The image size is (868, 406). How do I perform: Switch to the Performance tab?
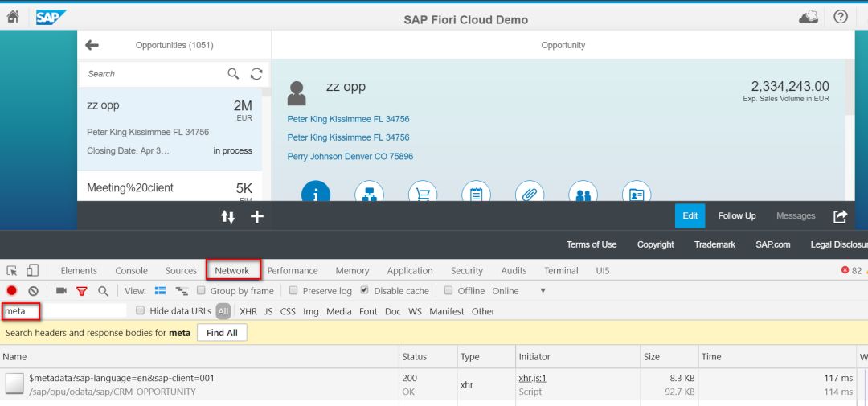(293, 271)
